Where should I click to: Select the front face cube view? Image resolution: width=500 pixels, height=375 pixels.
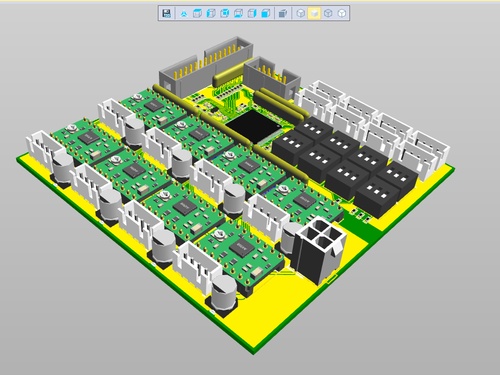(x=225, y=13)
